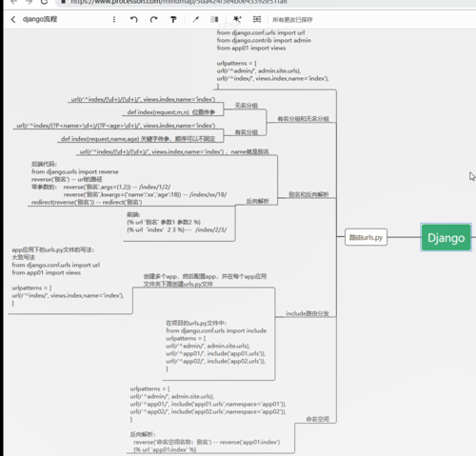Viewport: 476px width, 456px height.
Task: Click the browser address bar URL
Action: pos(179,2)
